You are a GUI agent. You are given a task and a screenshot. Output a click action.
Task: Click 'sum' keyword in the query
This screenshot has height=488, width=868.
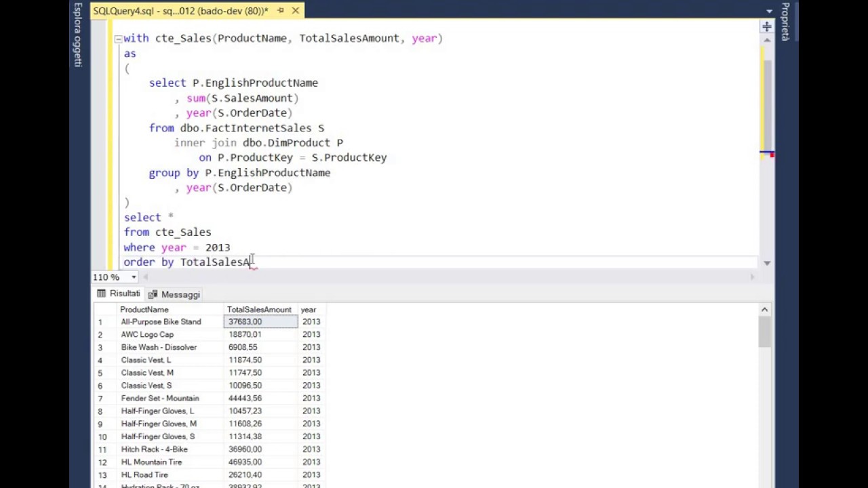click(x=196, y=98)
